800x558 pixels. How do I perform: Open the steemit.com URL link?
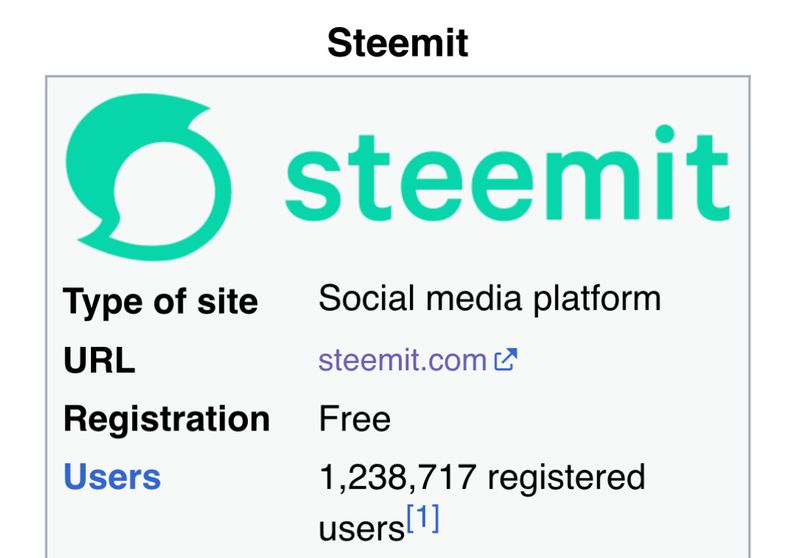click(402, 360)
